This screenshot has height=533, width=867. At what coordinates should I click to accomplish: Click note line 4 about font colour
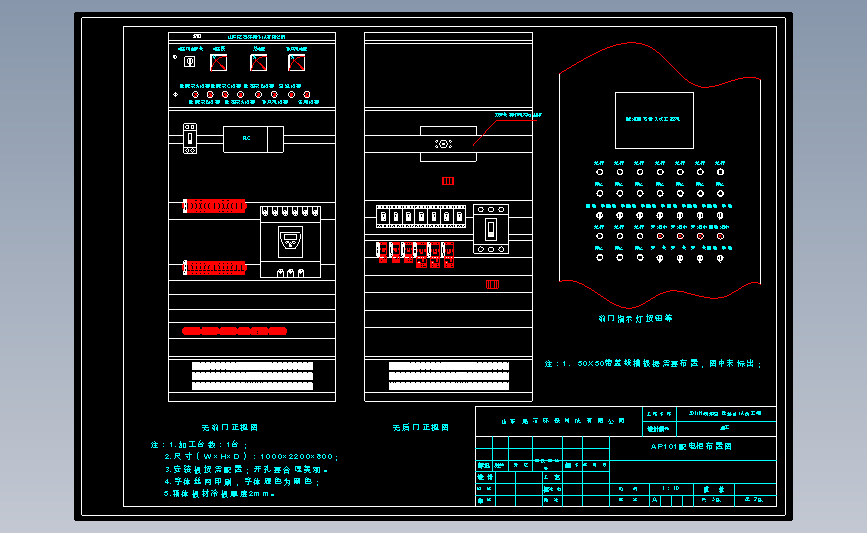[242, 482]
